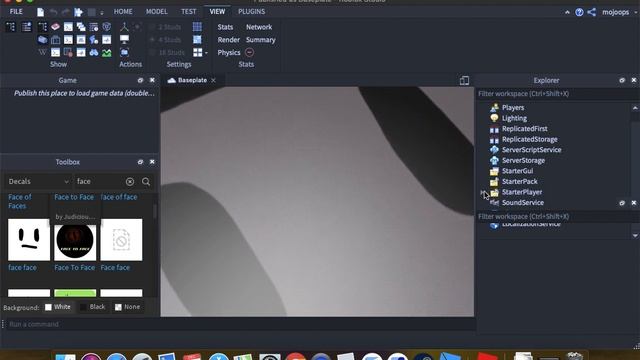Click the blue binoculars icon in Show group
The height and width of the screenshot is (360, 640).
(94, 53)
